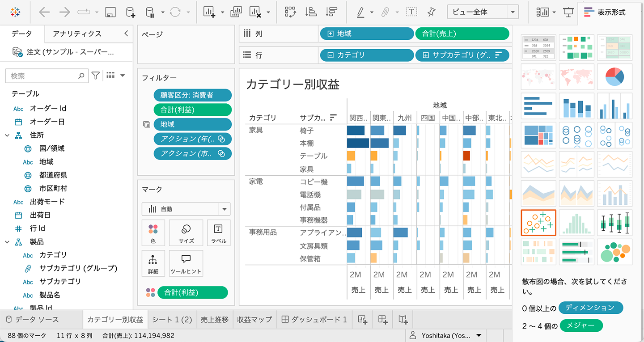This screenshot has width=644, height=342.
Task: Click the データ ソース button
Action: tap(32, 319)
